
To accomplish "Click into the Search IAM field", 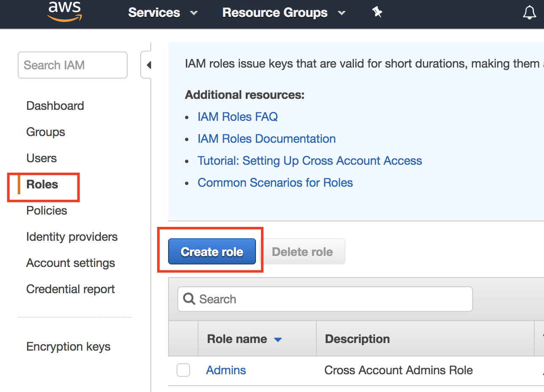I will click(x=72, y=65).
